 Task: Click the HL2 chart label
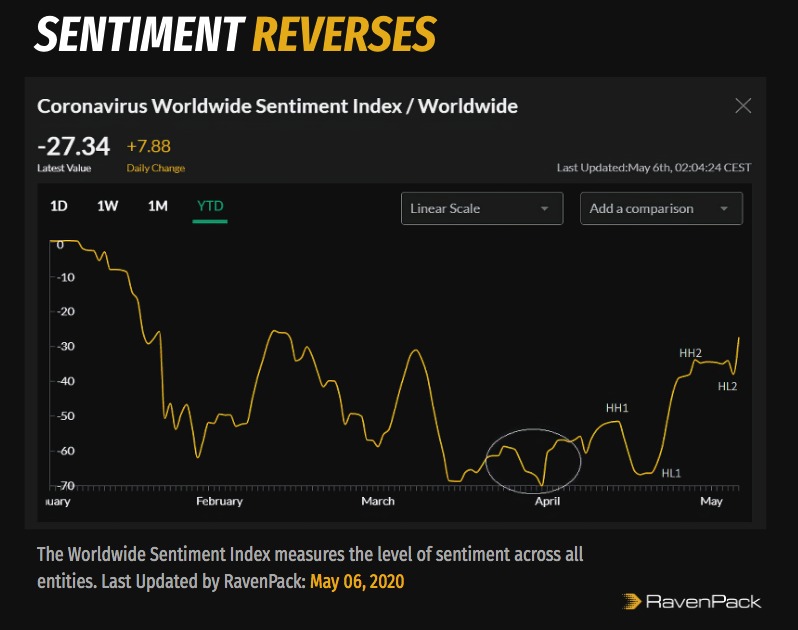point(727,386)
